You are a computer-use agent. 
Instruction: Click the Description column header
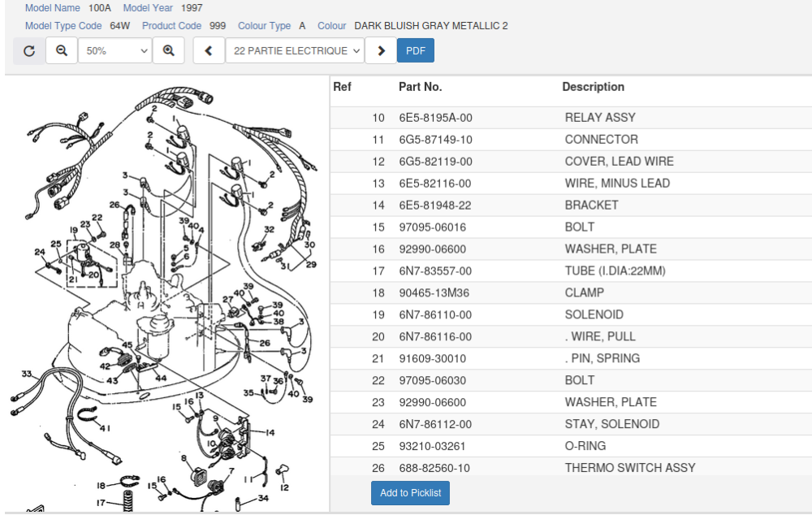[x=593, y=87]
